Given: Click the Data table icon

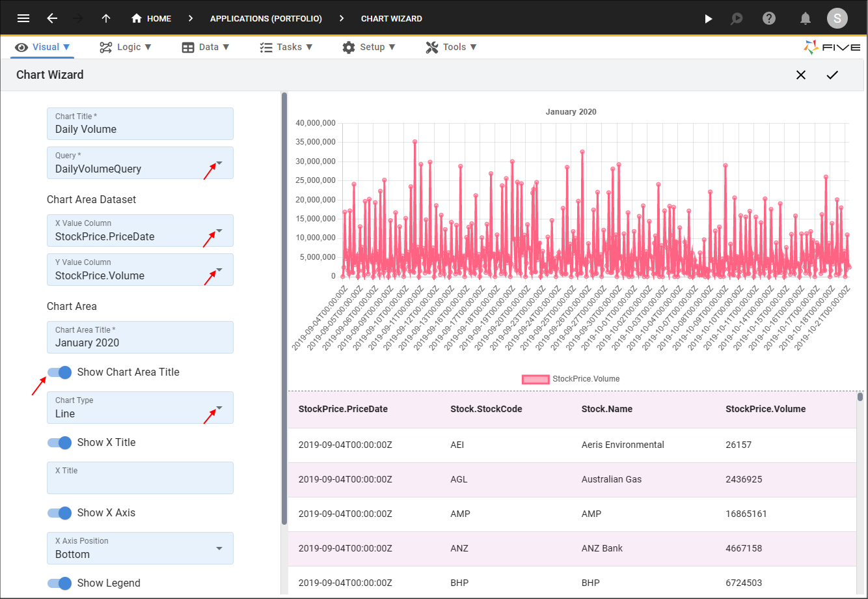Looking at the screenshot, I should pyautogui.click(x=188, y=47).
